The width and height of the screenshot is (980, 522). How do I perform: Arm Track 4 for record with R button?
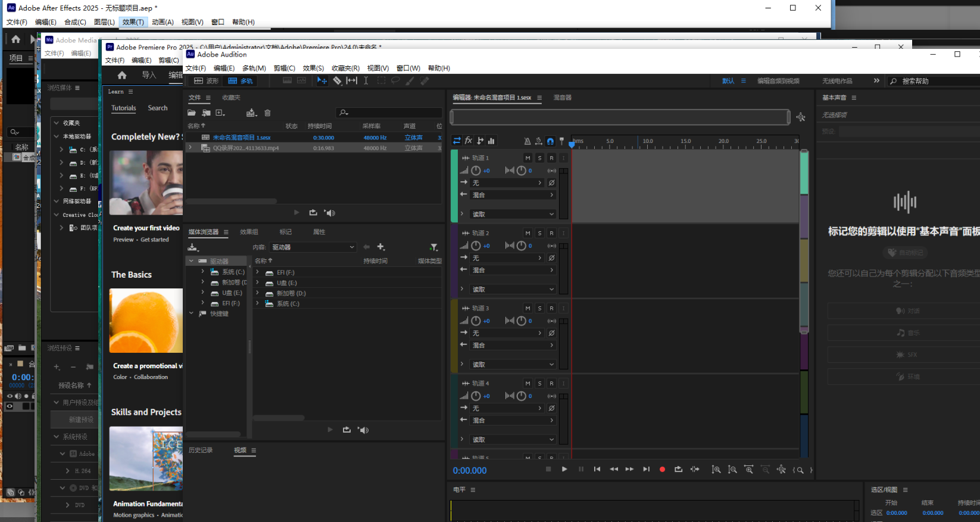(x=551, y=383)
